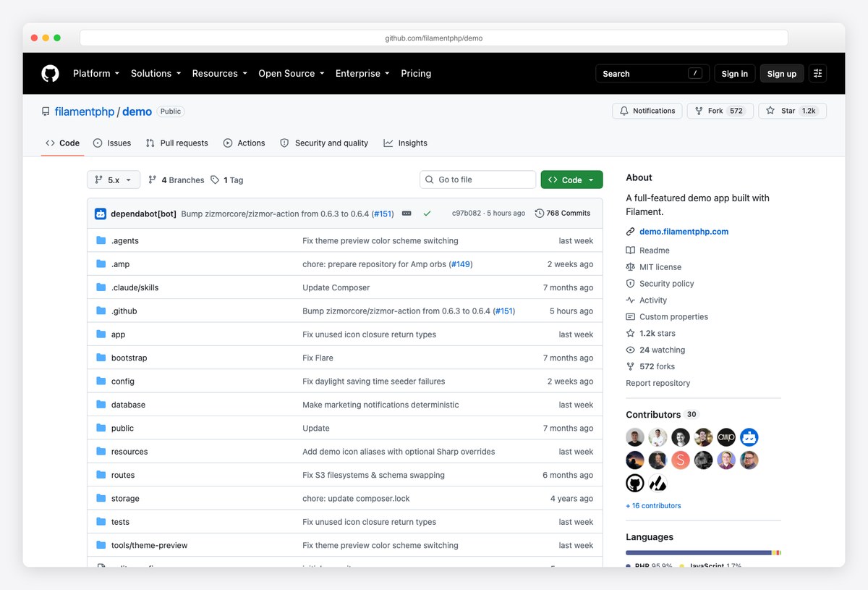Open the Pricing page
The width and height of the screenshot is (868, 590).
[x=416, y=73]
